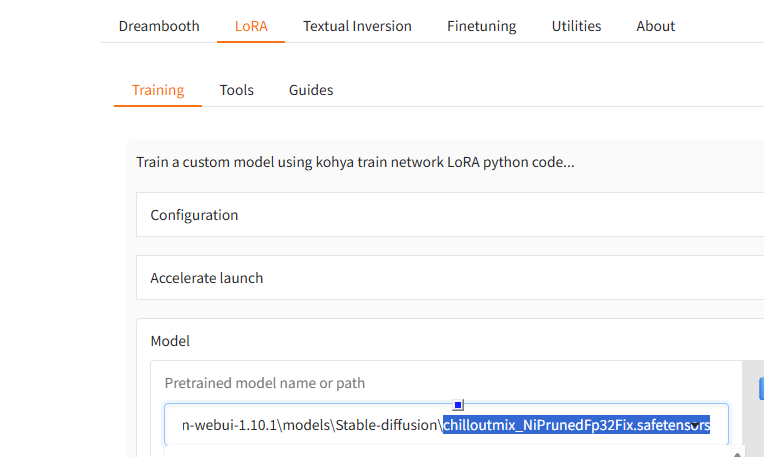
Task: Open the Utilities tab
Action: pos(576,26)
